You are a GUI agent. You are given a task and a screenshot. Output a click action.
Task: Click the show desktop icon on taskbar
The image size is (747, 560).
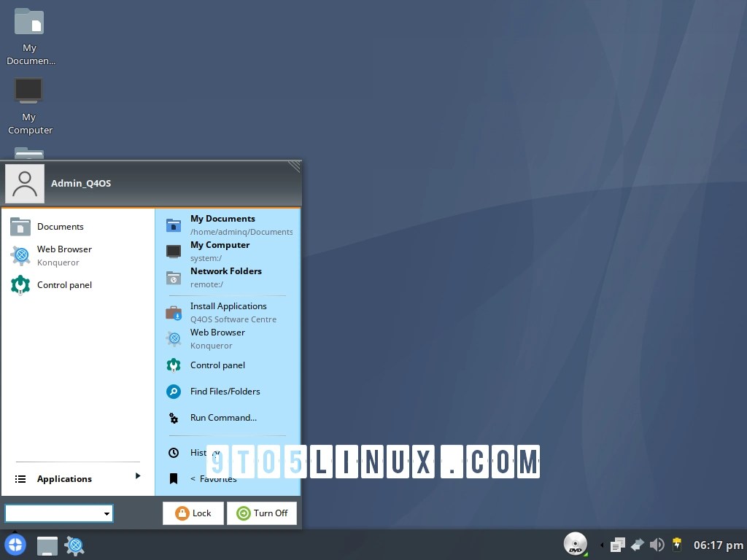(47, 545)
